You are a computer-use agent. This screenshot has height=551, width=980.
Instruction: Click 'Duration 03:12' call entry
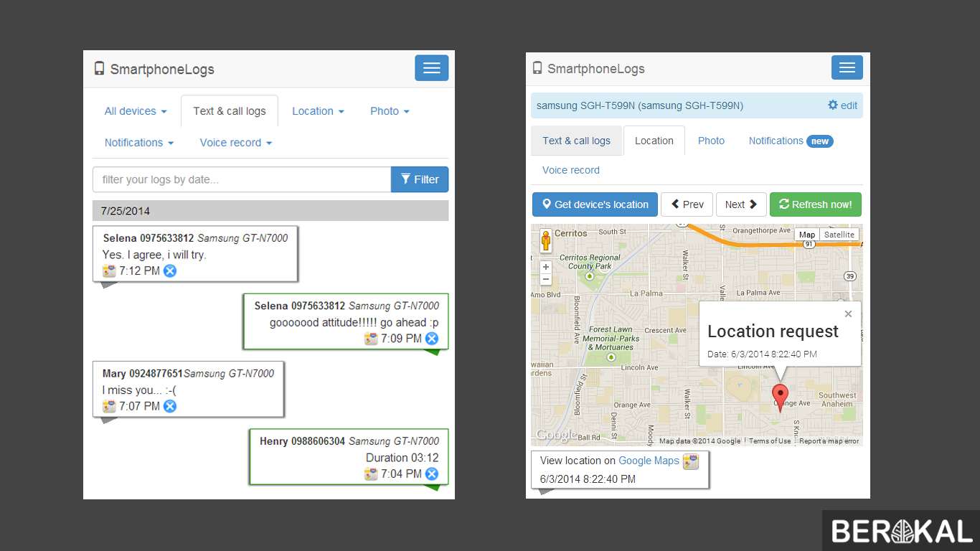point(402,458)
